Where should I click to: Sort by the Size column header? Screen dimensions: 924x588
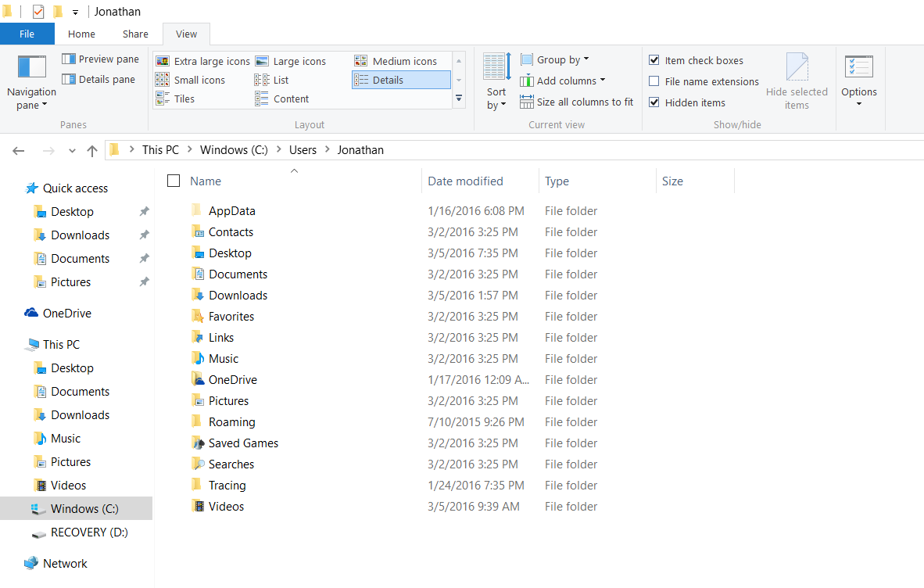(x=672, y=181)
